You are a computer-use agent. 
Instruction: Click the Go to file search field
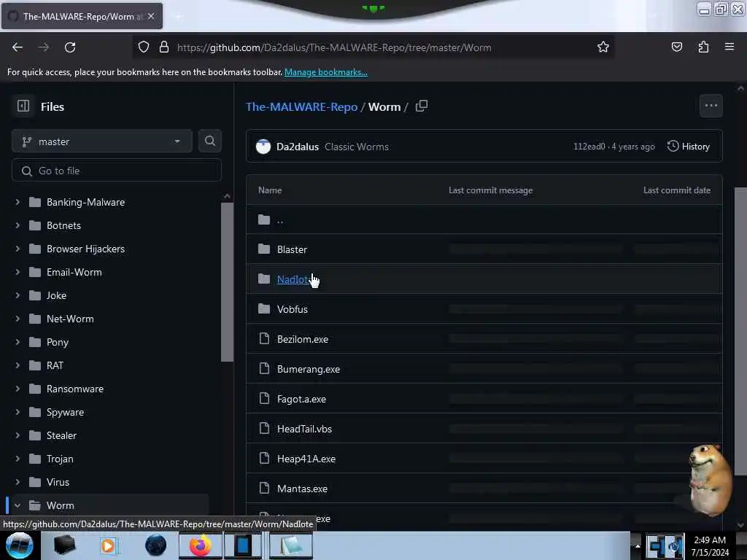pos(117,171)
